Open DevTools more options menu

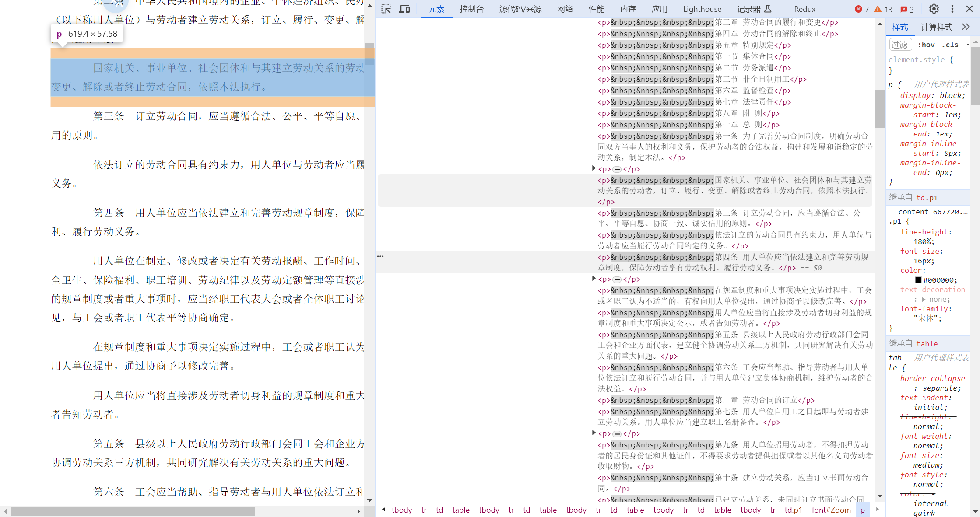(952, 9)
